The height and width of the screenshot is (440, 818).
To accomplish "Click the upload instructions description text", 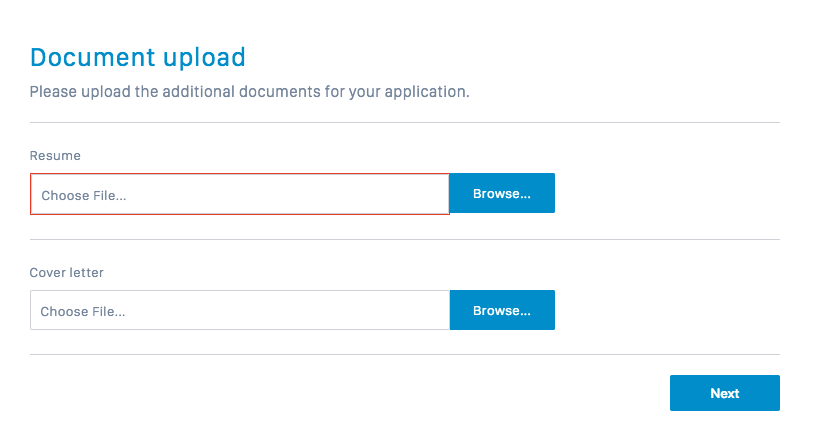I will point(249,92).
